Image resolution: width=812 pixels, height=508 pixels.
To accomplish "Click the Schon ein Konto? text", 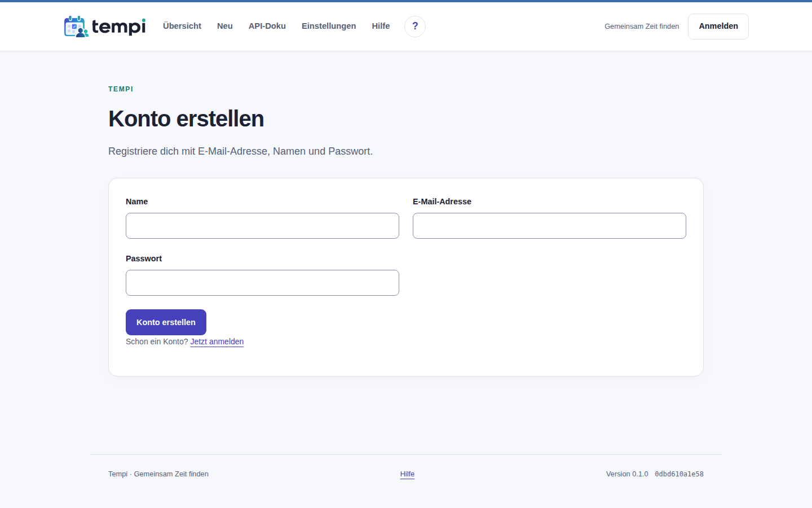I will 157,341.
